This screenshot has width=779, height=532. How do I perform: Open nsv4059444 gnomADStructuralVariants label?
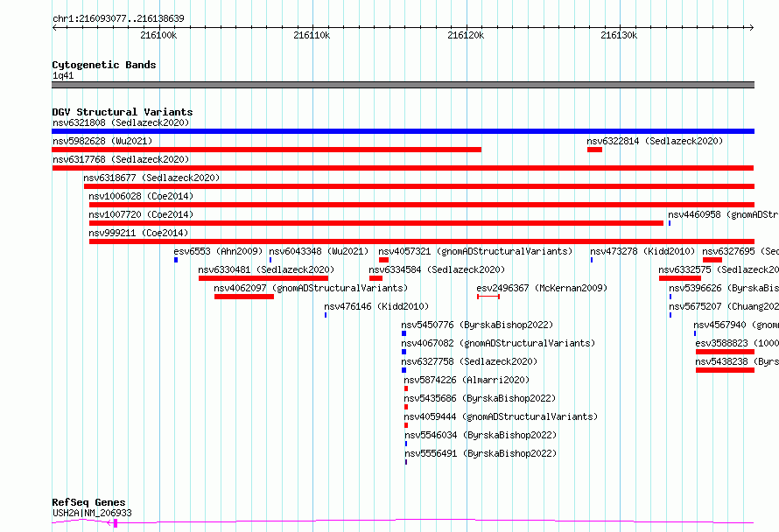point(501,416)
